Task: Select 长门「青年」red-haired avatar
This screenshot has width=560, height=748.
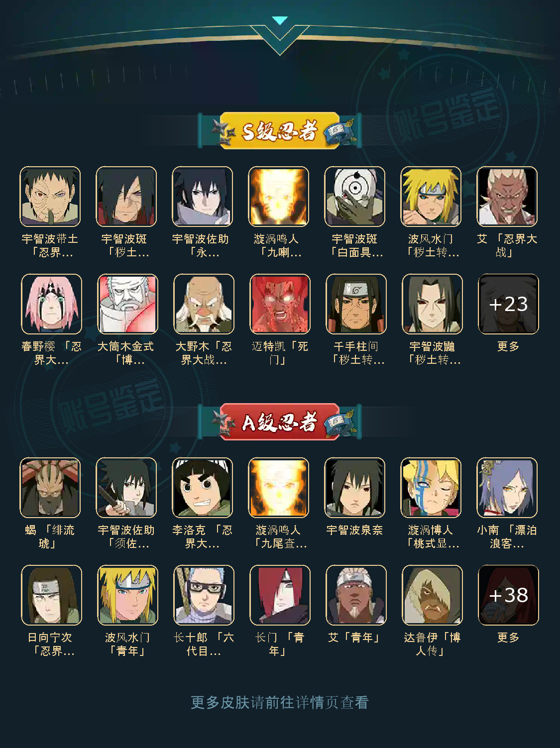Action: (x=280, y=595)
